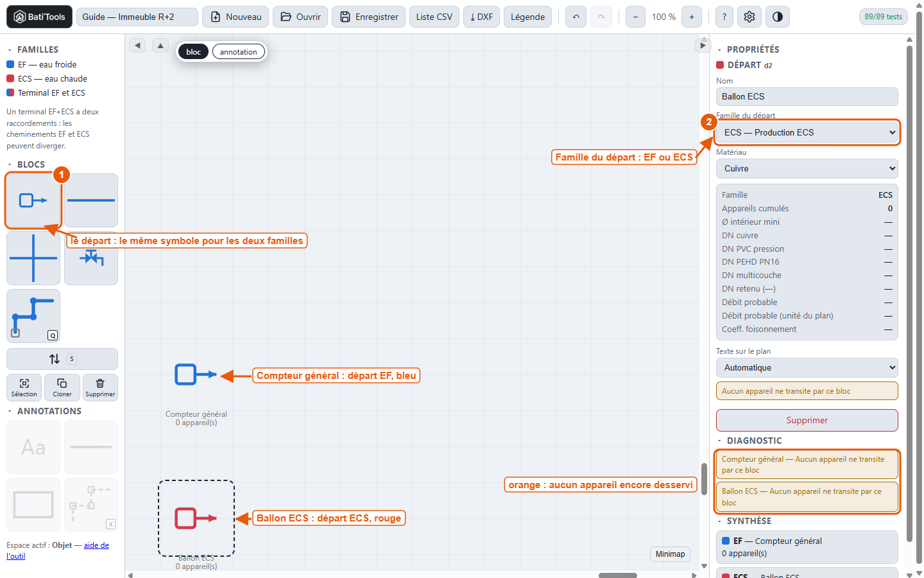Select the départ block tool
Image resolution: width=924 pixels, height=578 pixels.
pos(33,200)
